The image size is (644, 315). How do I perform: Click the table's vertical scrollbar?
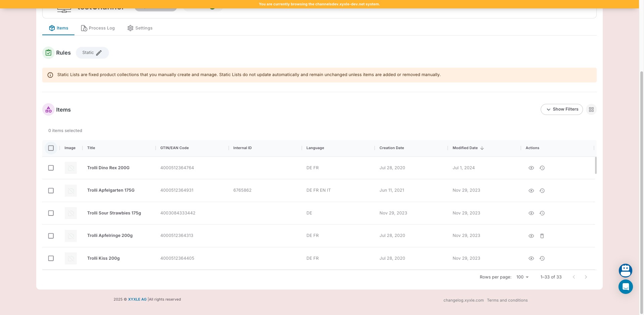click(x=595, y=165)
